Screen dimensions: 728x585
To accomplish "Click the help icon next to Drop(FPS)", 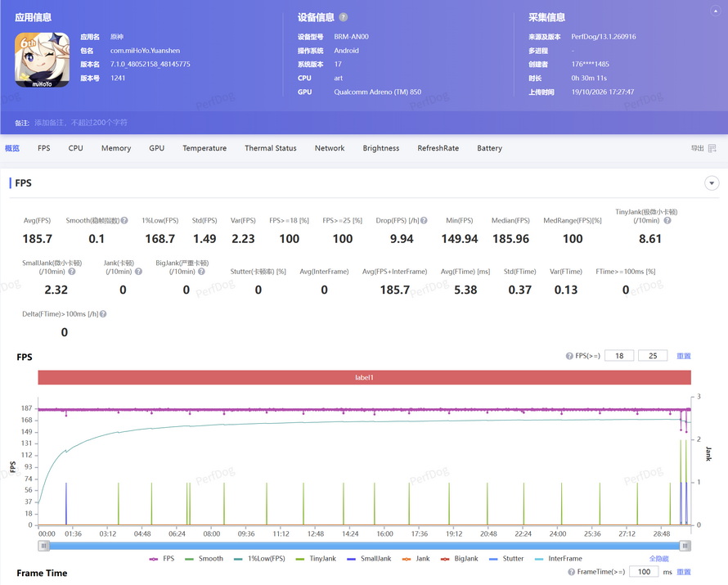I will (424, 221).
